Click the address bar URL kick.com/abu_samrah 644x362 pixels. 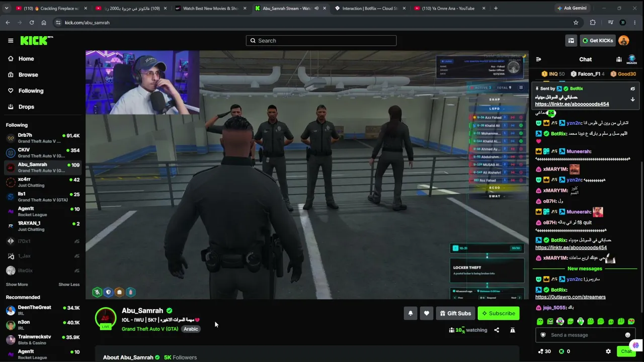87,23
